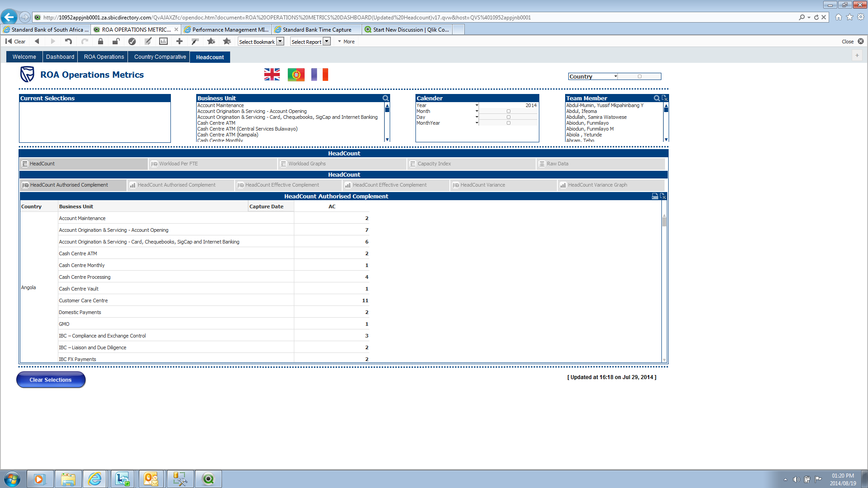This screenshot has height=488, width=868.
Task: Switch to Capacity Index view
Action: pyautogui.click(x=472, y=164)
